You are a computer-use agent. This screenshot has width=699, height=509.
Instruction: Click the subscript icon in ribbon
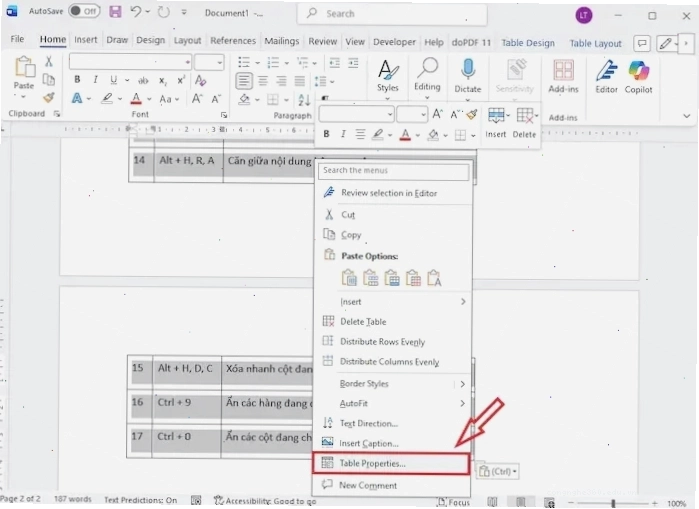pos(163,81)
